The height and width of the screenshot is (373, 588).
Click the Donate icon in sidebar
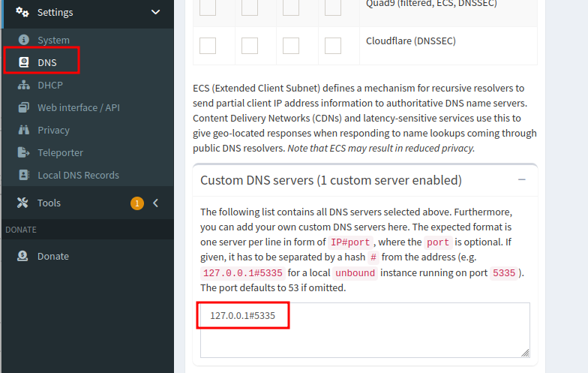(x=23, y=256)
